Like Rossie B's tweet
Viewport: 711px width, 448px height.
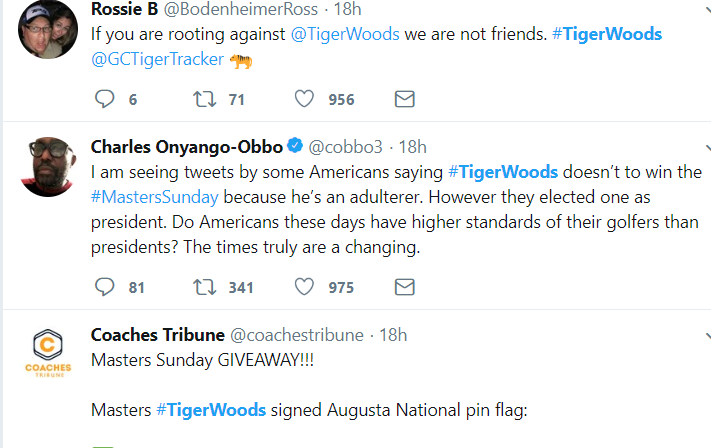coord(306,99)
